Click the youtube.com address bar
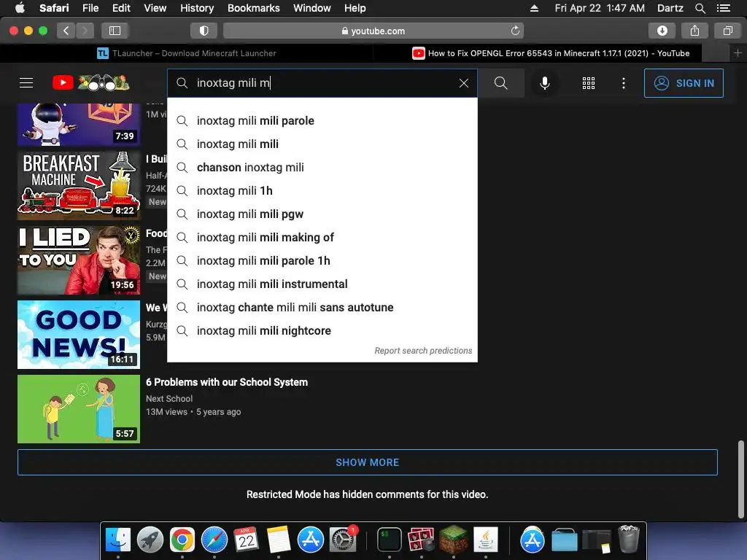This screenshot has height=560, width=747. pyautogui.click(x=373, y=31)
